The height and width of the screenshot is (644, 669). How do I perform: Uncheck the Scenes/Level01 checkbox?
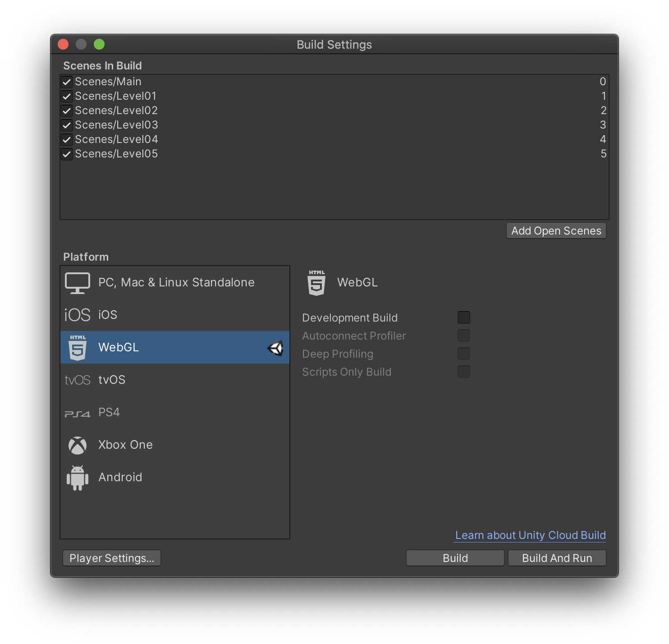point(67,97)
